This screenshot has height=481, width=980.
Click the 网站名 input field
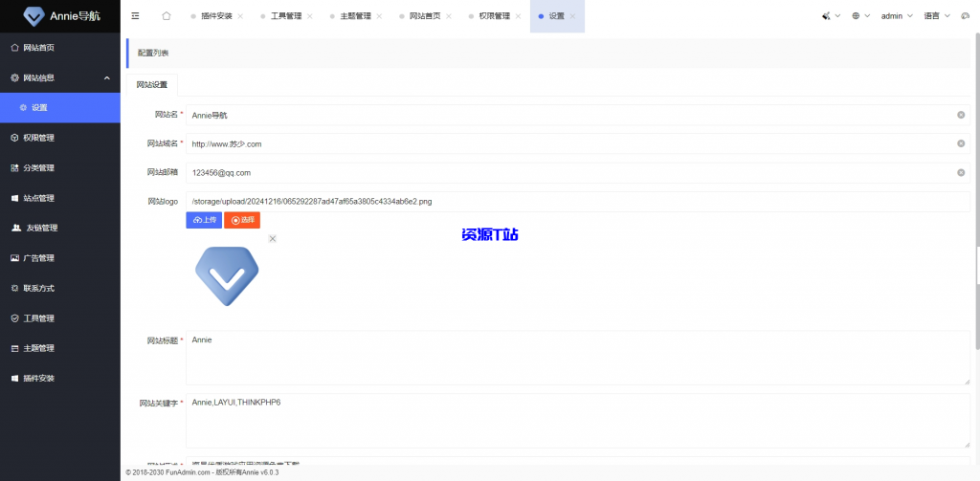point(577,115)
